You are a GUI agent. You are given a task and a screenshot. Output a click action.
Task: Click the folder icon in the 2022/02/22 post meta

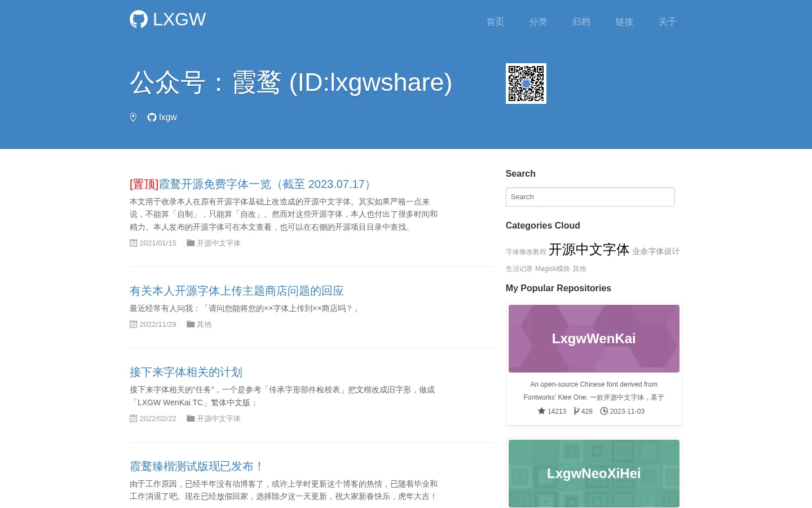point(191,418)
